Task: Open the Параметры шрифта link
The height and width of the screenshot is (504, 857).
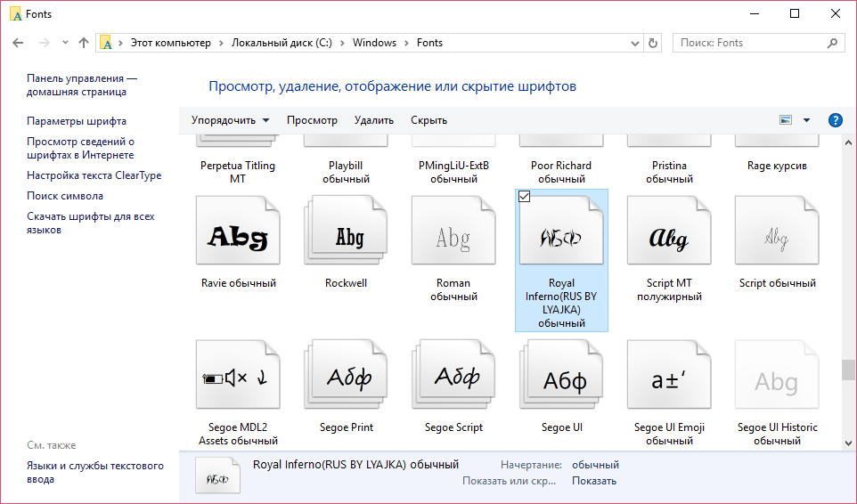Action: [77, 121]
